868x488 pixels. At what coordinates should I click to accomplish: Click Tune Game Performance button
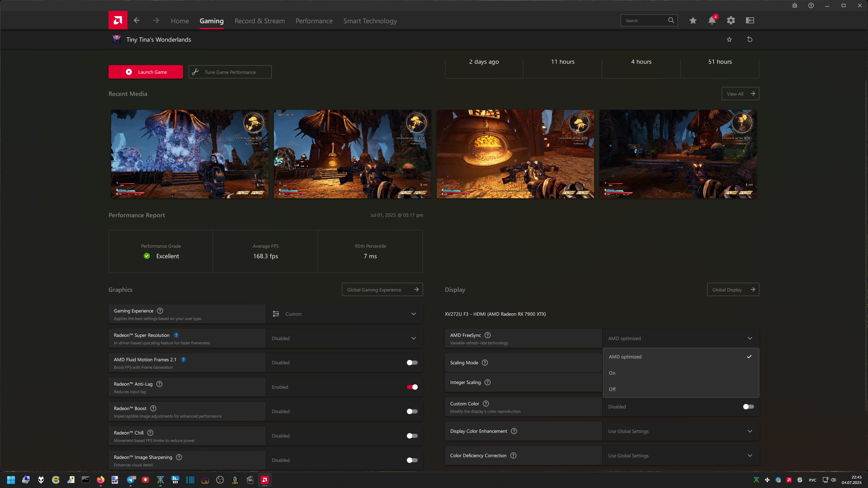230,72
